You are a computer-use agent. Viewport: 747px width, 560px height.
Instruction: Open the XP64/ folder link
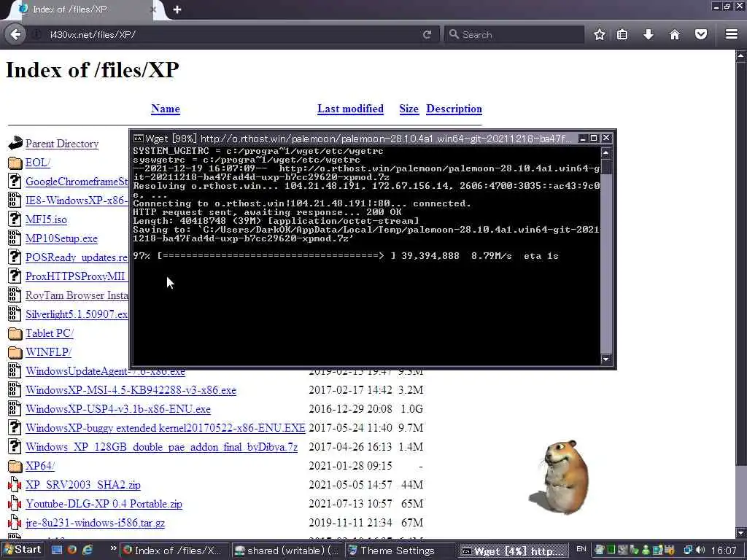click(40, 466)
